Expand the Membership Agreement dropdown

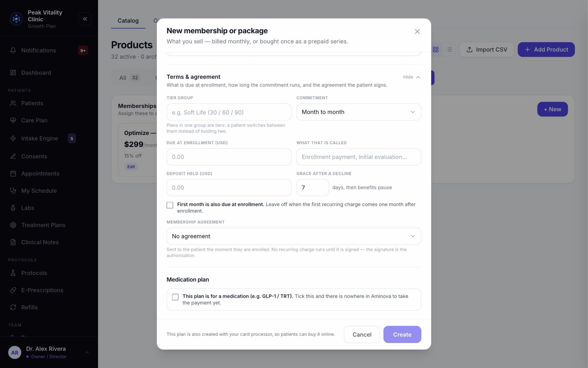(294, 236)
